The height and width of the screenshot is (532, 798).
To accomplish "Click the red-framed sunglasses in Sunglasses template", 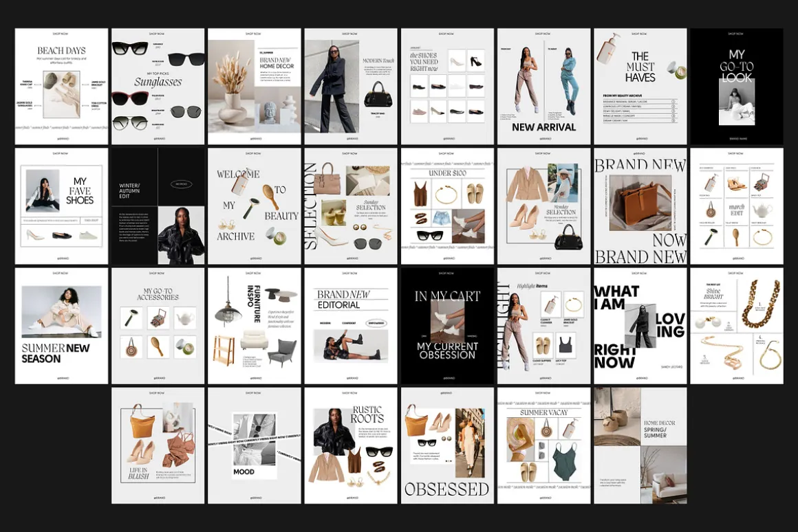I will [x=129, y=98].
